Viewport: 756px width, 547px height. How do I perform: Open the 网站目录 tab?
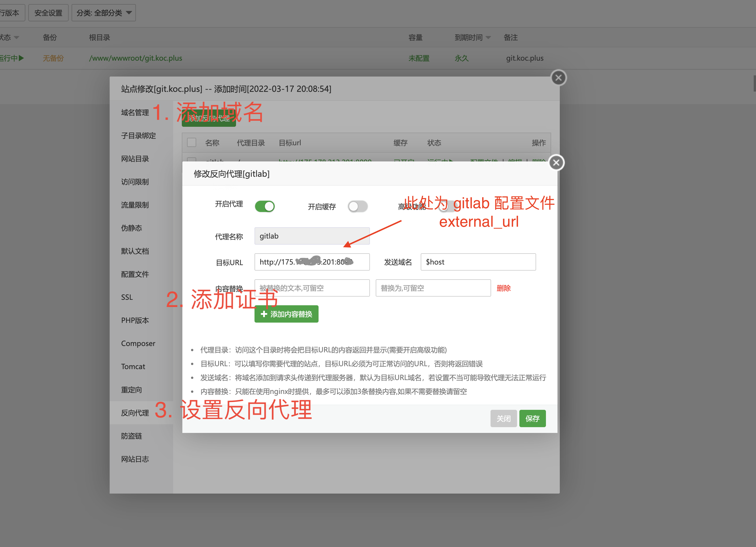(135, 159)
